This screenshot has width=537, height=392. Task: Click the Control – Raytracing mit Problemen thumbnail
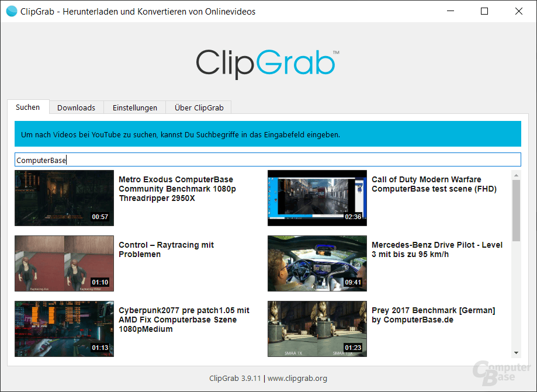pos(64,263)
